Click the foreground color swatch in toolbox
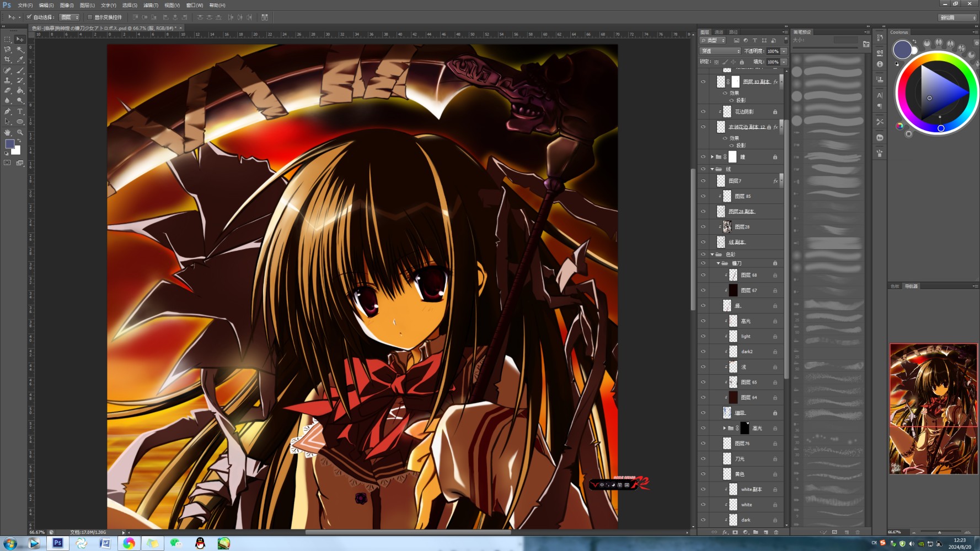Viewport: 980px width, 551px height. click(x=9, y=144)
